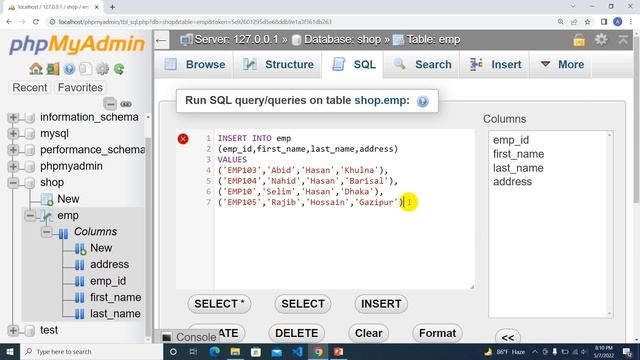Click the SQL query error red icon

pyautogui.click(x=183, y=139)
